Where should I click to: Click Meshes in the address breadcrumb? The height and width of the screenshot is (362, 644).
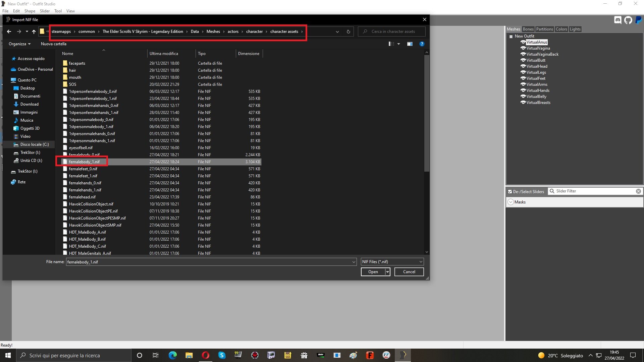coord(213,32)
